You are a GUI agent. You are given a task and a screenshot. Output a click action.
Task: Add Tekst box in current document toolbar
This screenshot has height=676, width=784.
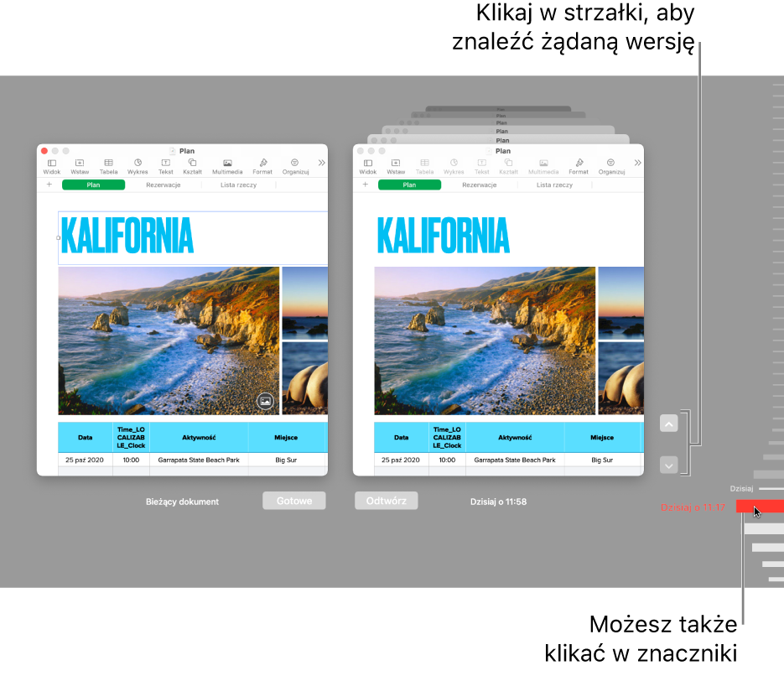[165, 167]
